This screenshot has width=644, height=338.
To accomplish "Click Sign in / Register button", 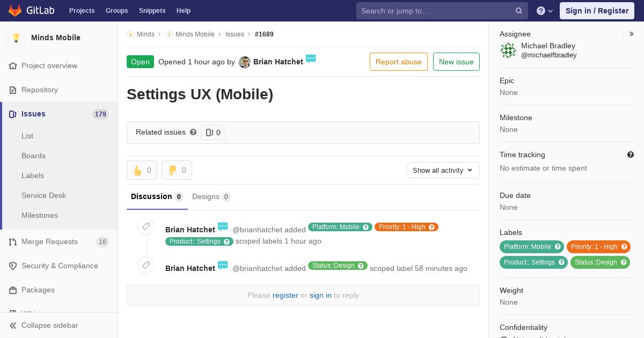I will [x=597, y=11].
